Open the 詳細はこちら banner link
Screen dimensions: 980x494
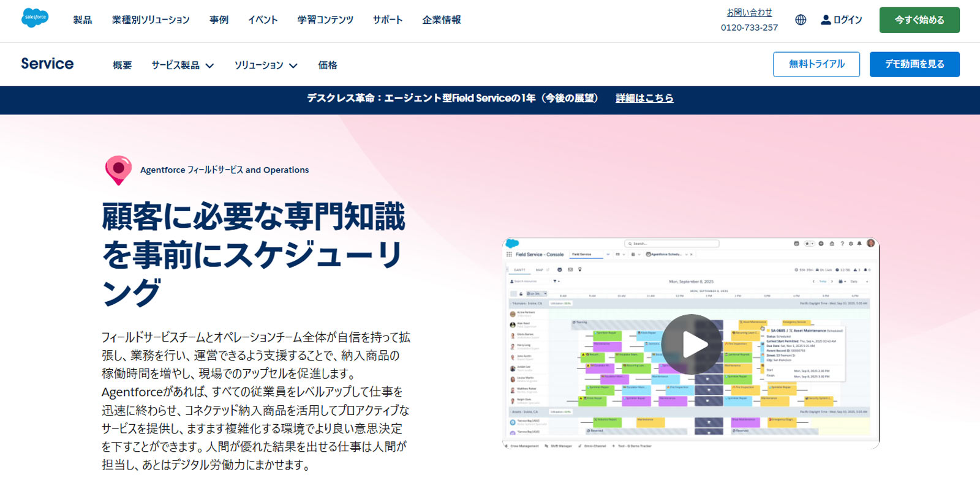[x=644, y=98]
